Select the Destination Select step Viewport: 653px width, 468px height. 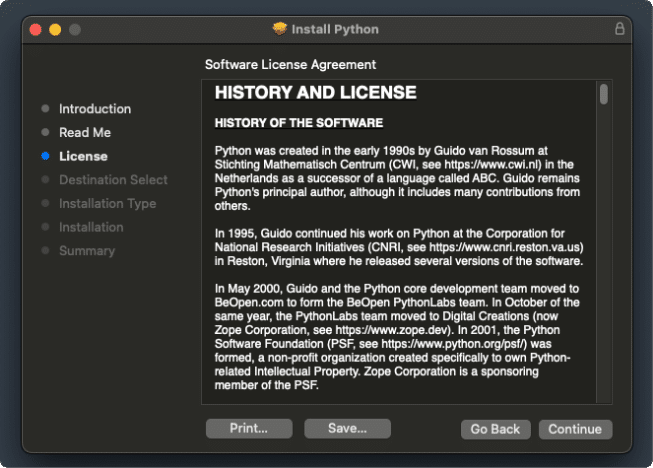pos(113,180)
